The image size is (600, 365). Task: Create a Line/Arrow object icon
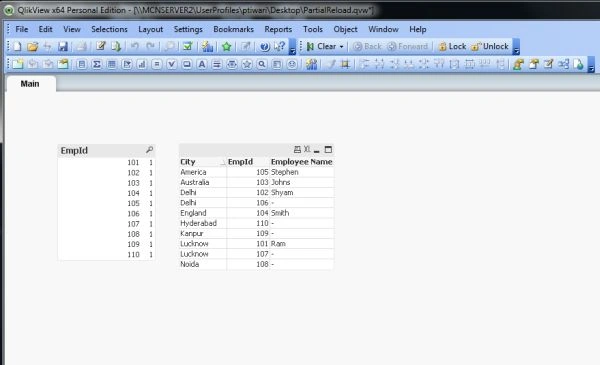(x=217, y=64)
